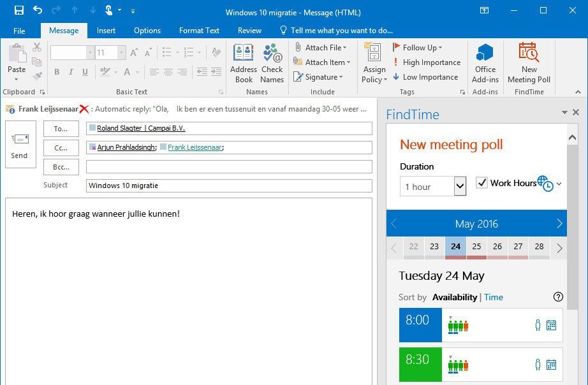Toggle the Work Hours checkbox
588x385 pixels.
point(482,183)
